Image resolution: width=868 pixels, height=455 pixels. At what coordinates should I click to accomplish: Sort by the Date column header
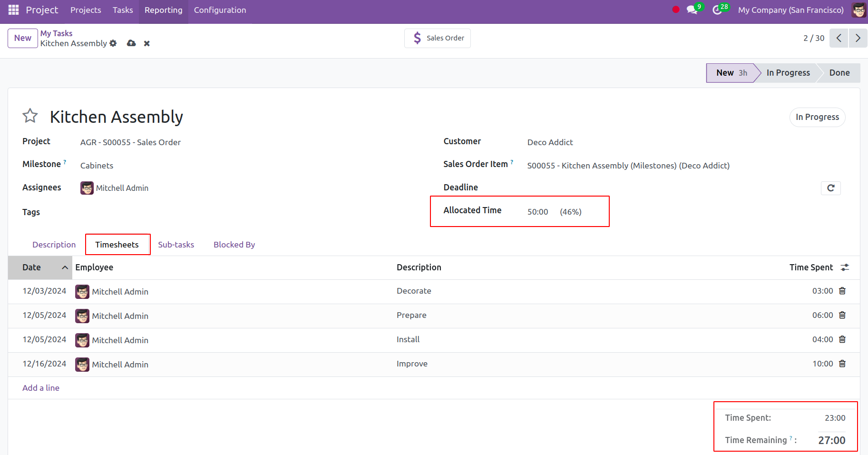[40, 267]
